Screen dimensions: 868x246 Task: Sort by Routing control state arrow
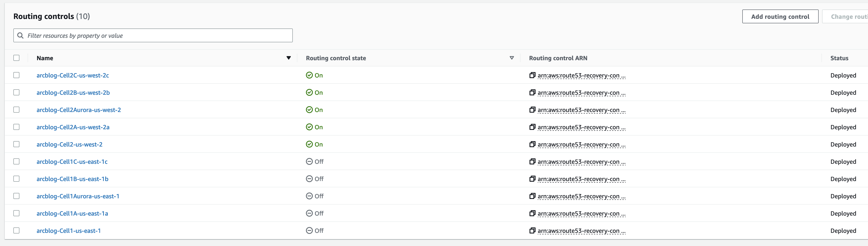(x=511, y=58)
